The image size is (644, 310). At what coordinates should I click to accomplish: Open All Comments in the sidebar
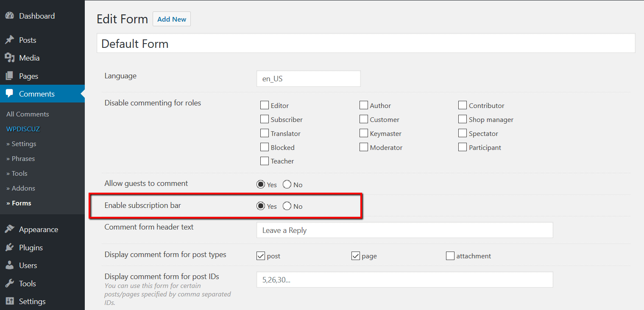28,114
